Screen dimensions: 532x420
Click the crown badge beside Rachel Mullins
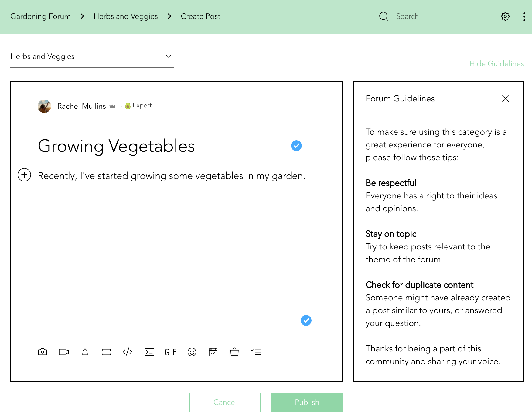tap(112, 106)
